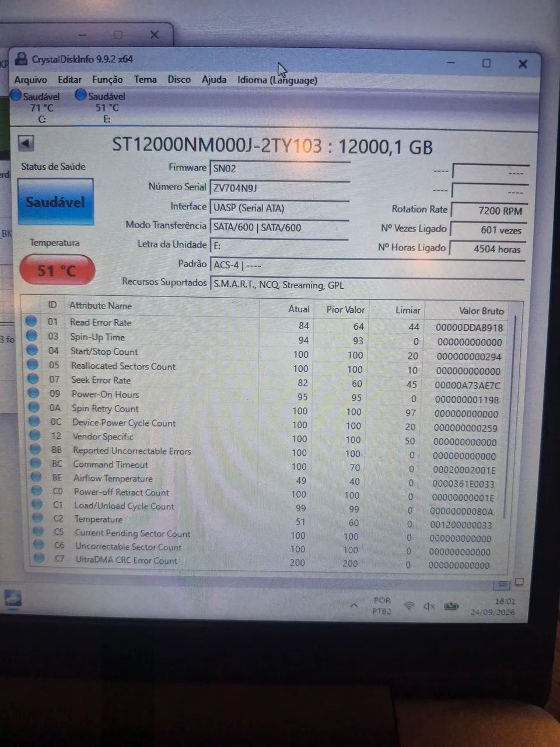Image resolution: width=560 pixels, height=747 pixels.
Task: Click status icon of Device Power Cycle Count
Action: 34,421
